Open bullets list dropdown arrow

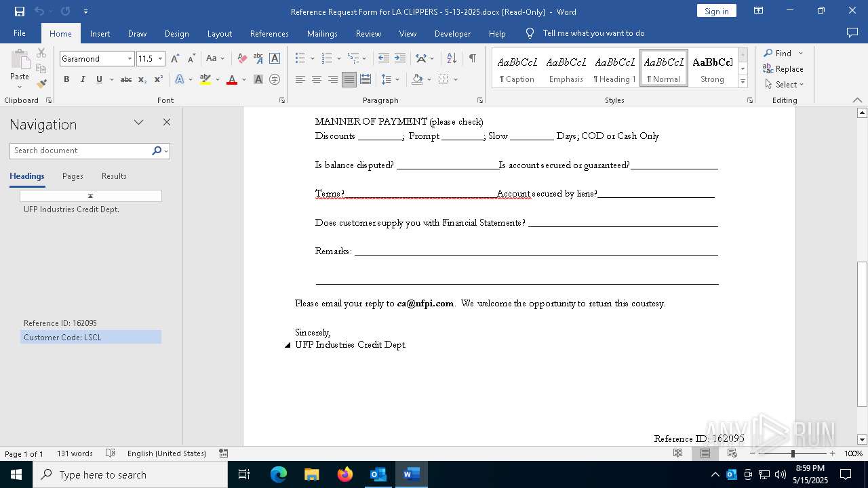coord(313,59)
